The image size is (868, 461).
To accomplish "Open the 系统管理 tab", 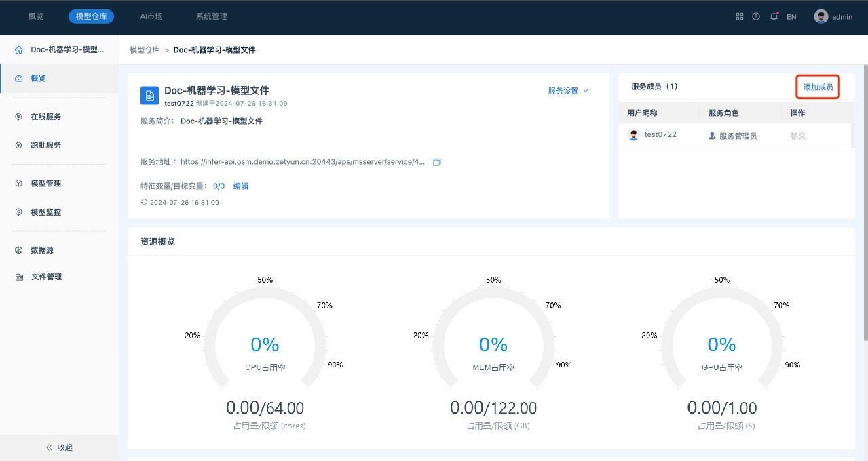I will (211, 16).
